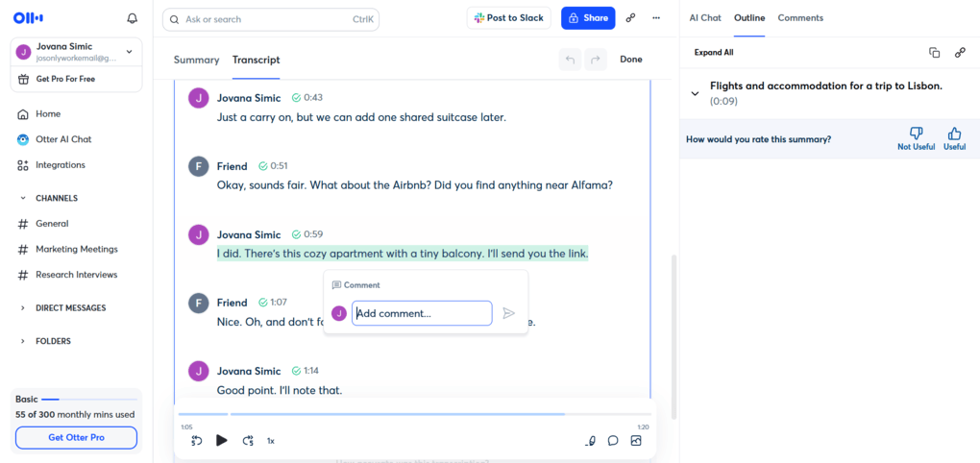Open the notifications bell
The image size is (980, 463).
(x=132, y=18)
